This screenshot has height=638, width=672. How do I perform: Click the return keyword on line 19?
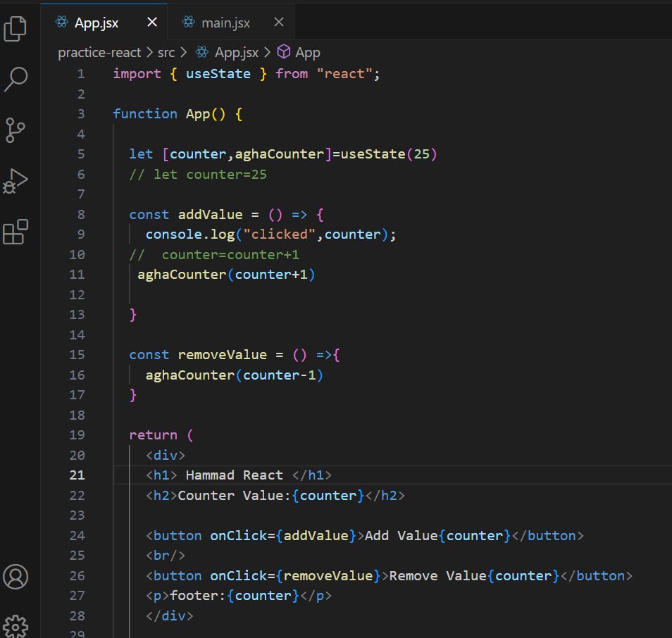[x=153, y=435]
